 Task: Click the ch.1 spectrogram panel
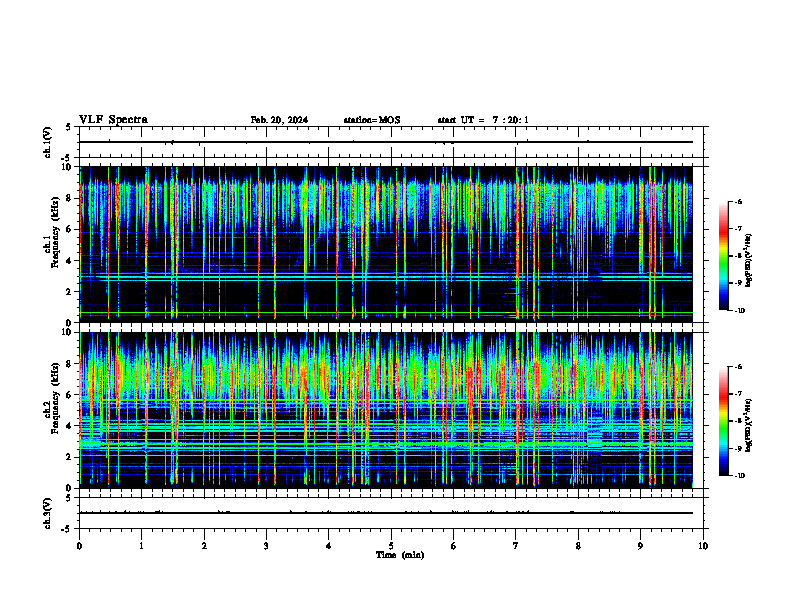pos(386,244)
